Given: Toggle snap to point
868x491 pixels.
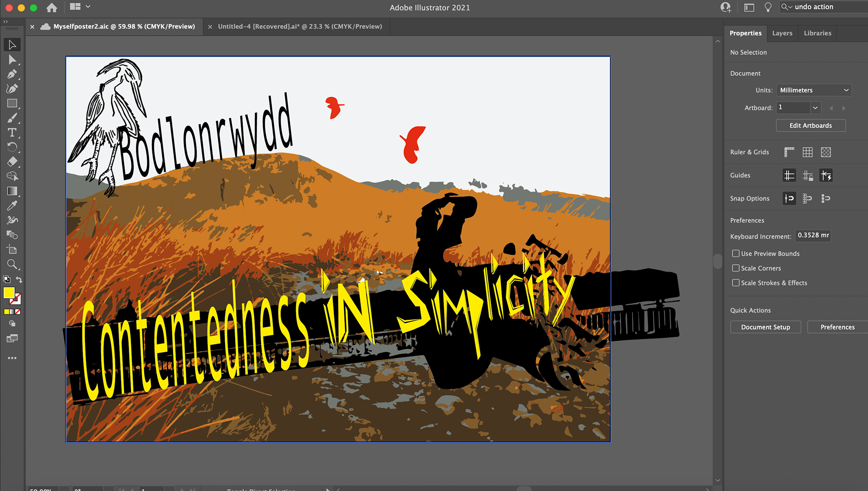Looking at the screenshot, I should [789, 198].
